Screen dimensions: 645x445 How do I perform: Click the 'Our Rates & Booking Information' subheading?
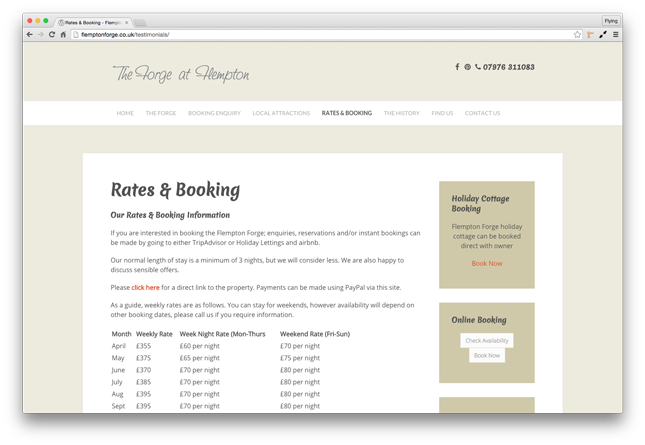(x=170, y=215)
